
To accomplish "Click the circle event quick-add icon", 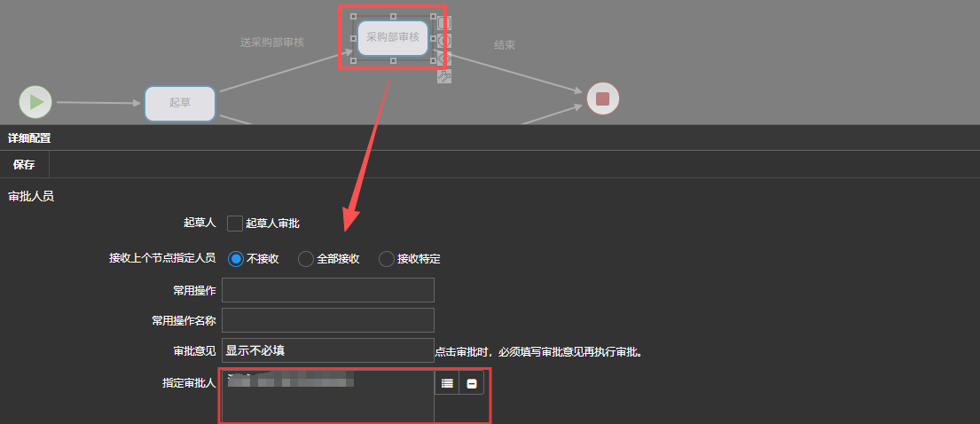I will pos(444,41).
